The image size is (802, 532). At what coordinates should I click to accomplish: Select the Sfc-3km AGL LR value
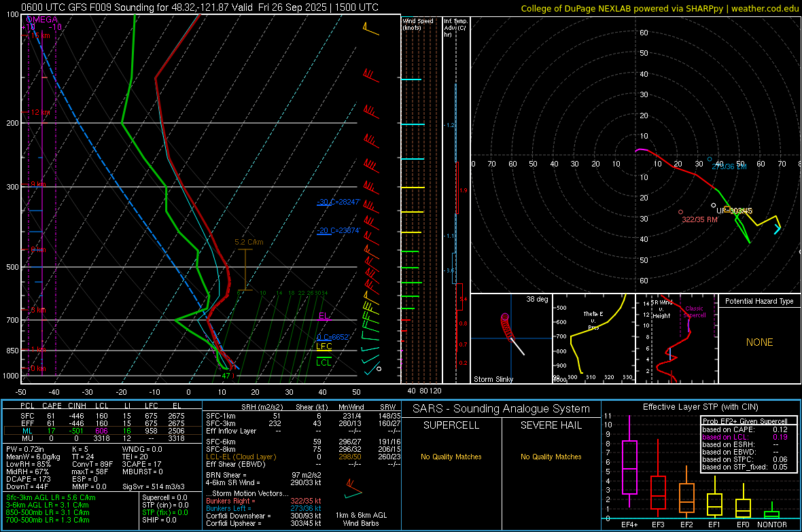[51, 497]
